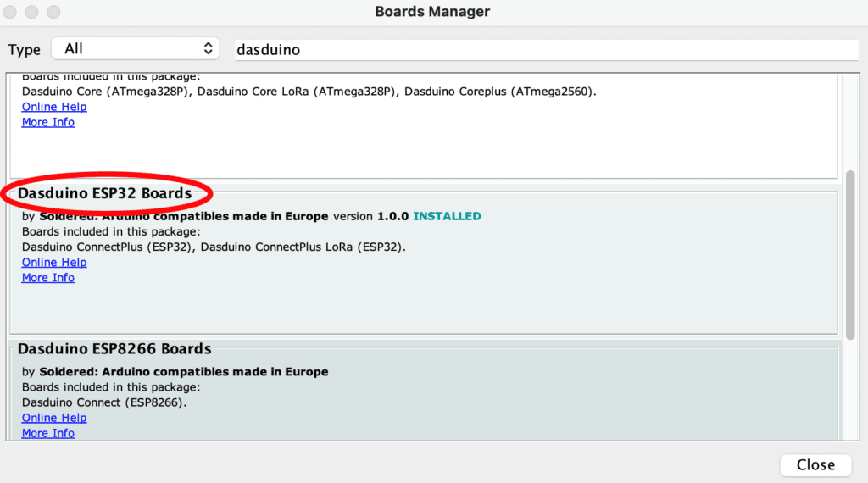Open More Info for Dasduino ESP32 Boards
The width and height of the screenshot is (868, 483).
[48, 278]
